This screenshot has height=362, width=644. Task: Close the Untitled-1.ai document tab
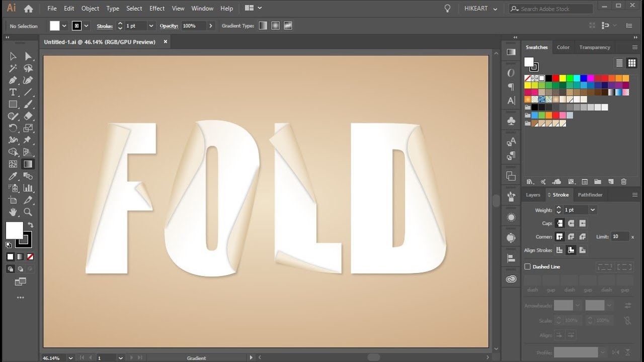(165, 42)
